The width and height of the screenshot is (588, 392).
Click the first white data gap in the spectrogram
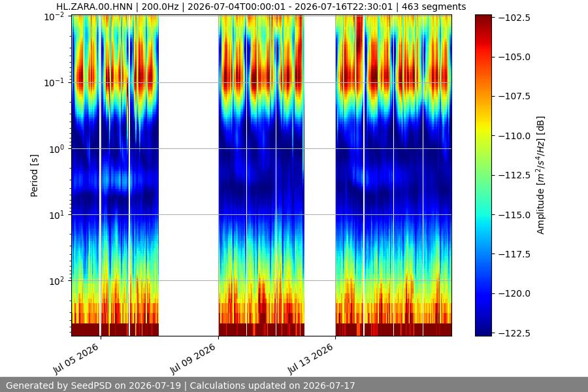[189, 176]
